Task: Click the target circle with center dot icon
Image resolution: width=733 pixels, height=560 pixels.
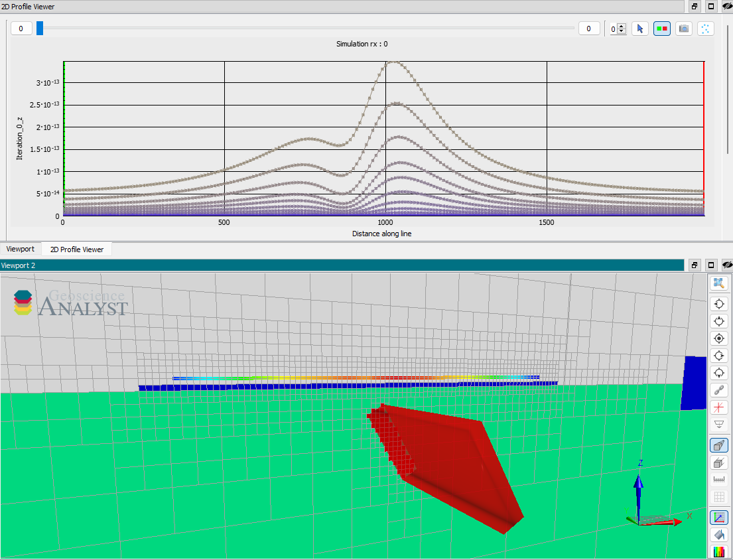Action: point(718,338)
